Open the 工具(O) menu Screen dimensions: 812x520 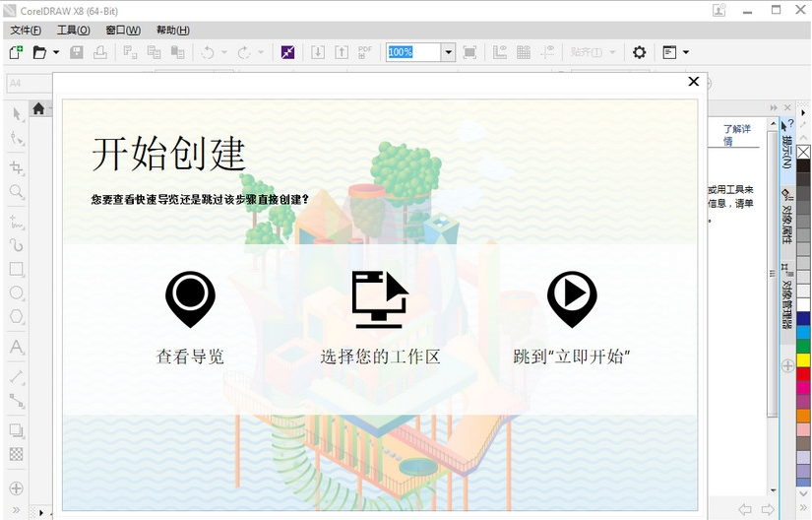click(74, 31)
